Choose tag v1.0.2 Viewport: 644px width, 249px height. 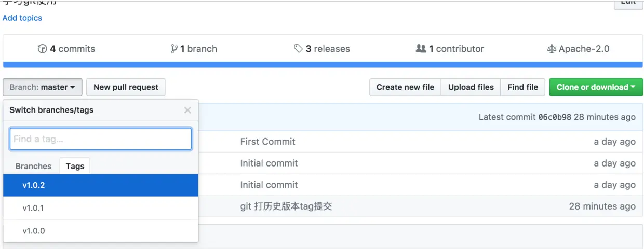click(34, 185)
